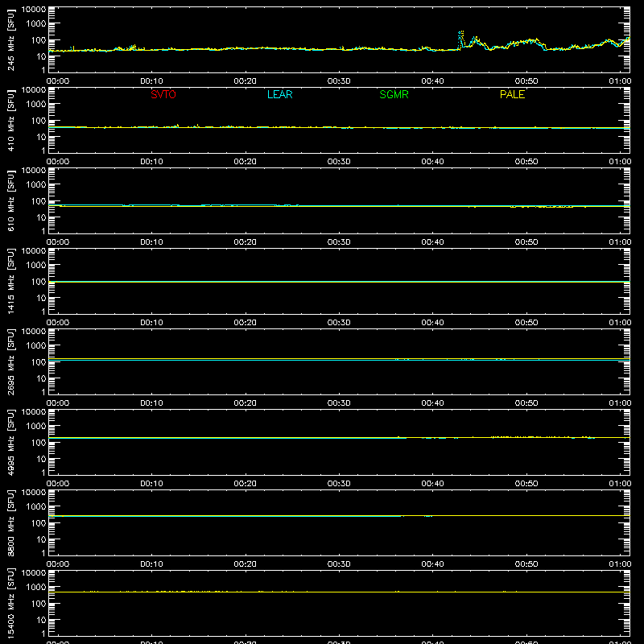Click 00:40 time label of 1415 MHz panel
Screen dimensions: 644x644
pyautogui.click(x=432, y=323)
